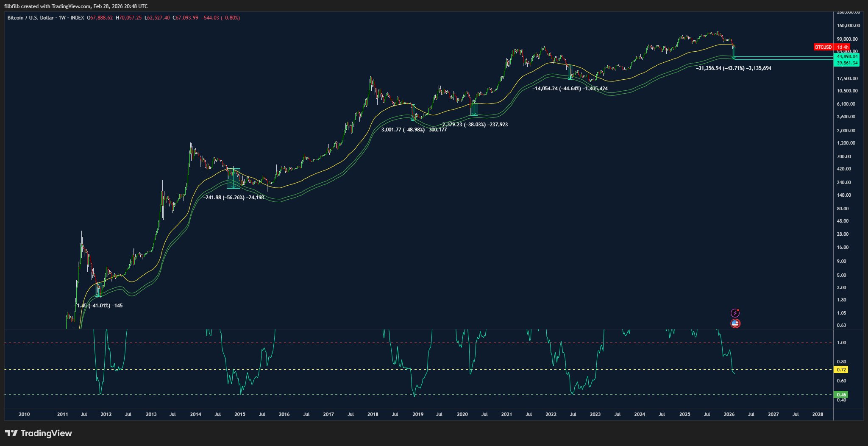The width and height of the screenshot is (868, 446).
Task: Click the 2018 label on the time axis
Action: (x=373, y=414)
